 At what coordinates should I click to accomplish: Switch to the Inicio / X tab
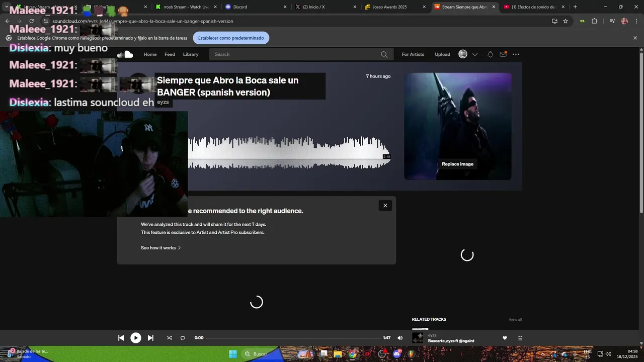(x=325, y=7)
